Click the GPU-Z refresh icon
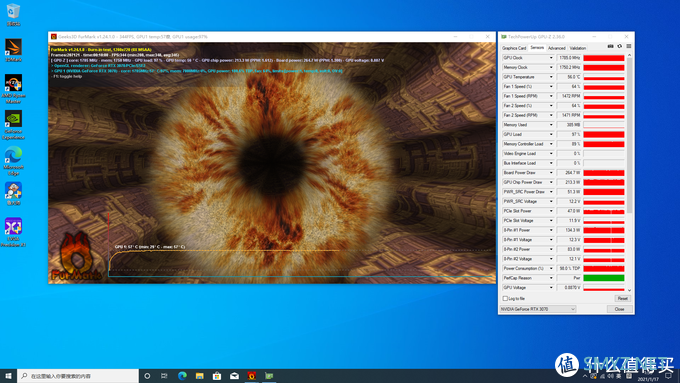This screenshot has height=383, width=680. coord(619,46)
